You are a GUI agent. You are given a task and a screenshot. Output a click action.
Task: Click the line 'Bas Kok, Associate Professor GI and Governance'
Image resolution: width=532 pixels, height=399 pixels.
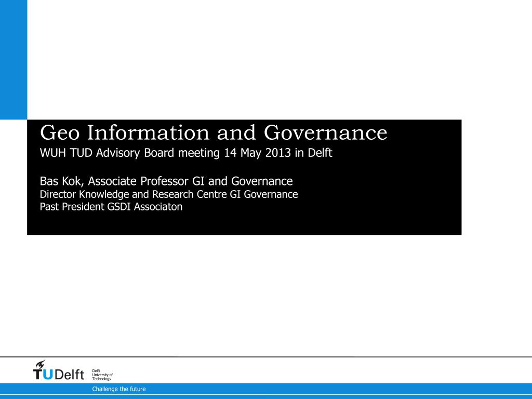point(166,181)
